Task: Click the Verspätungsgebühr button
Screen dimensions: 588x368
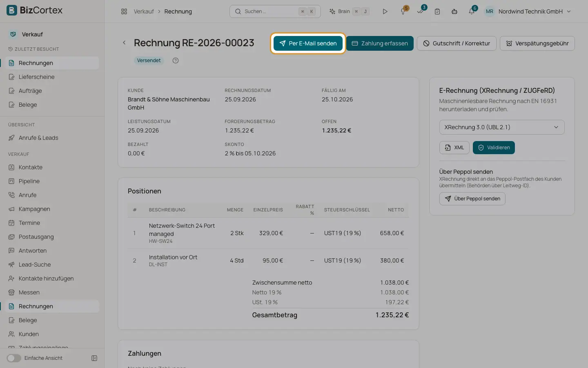Action: (537, 43)
